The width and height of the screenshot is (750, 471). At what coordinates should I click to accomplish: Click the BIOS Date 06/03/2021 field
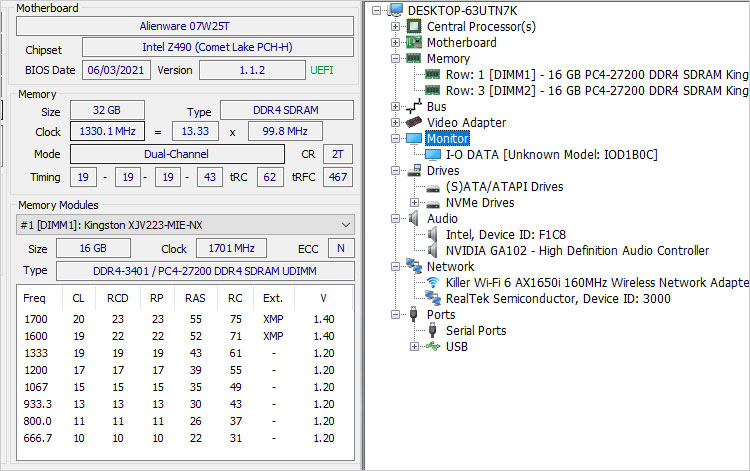116,70
